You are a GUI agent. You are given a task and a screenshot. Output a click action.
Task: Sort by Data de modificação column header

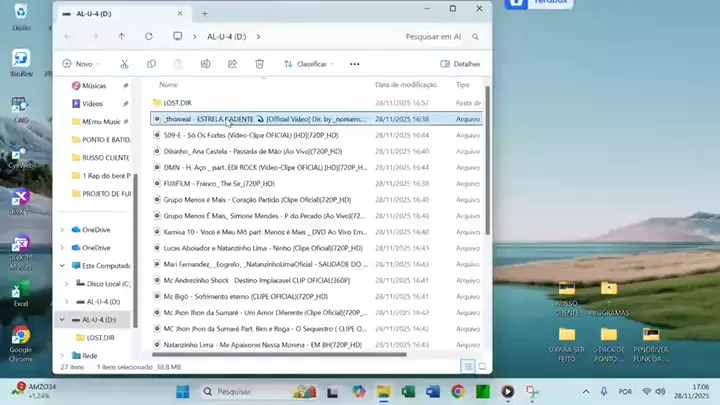coord(408,85)
